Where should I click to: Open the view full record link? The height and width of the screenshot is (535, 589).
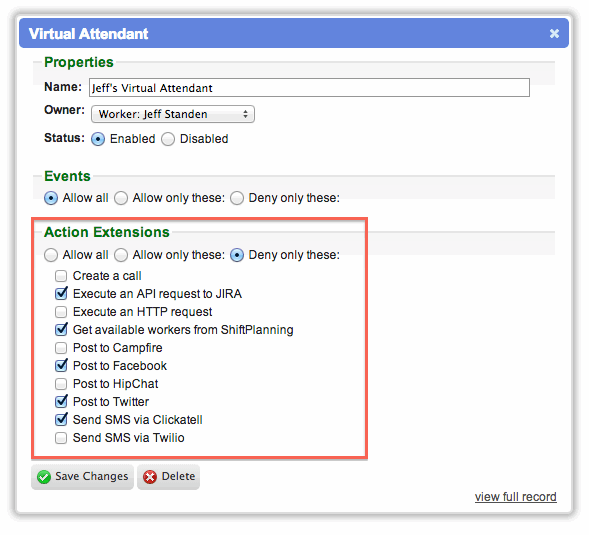point(515,497)
